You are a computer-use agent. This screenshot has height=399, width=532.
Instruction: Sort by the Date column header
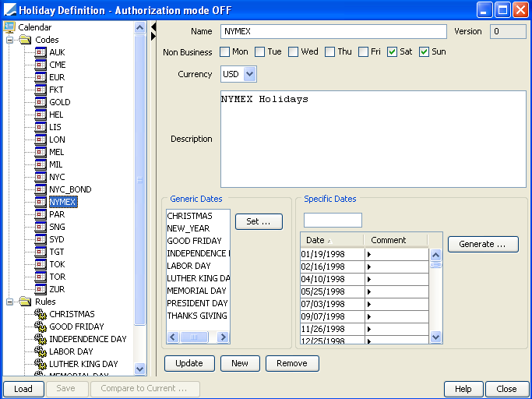click(332, 241)
